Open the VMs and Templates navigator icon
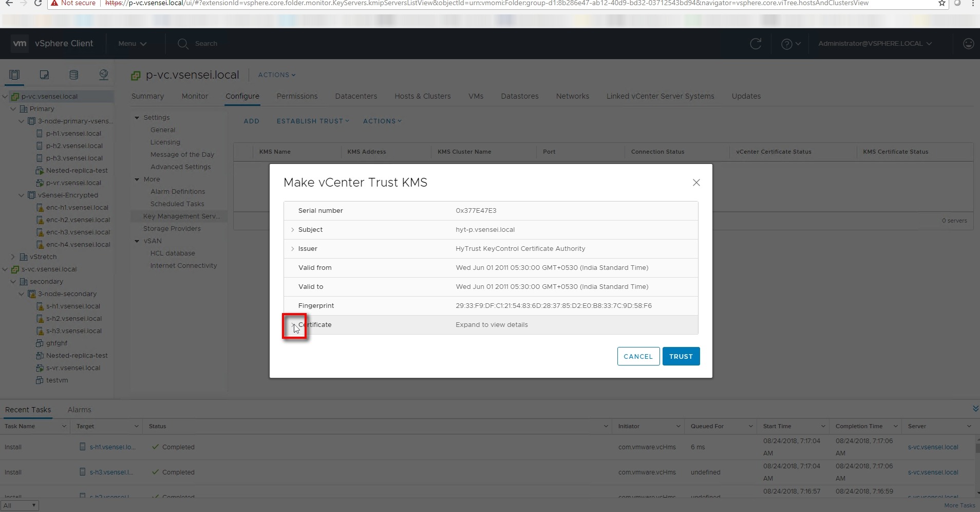This screenshot has height=512, width=980. [x=44, y=75]
